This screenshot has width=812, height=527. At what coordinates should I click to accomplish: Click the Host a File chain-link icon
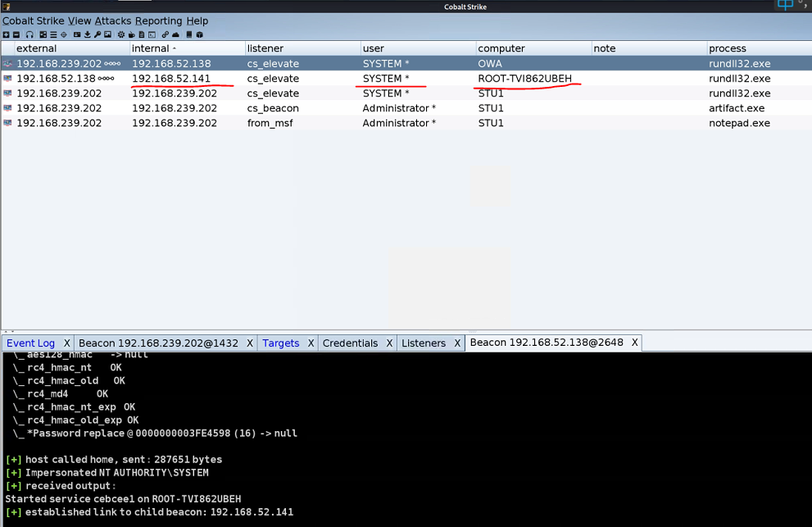pos(166,34)
